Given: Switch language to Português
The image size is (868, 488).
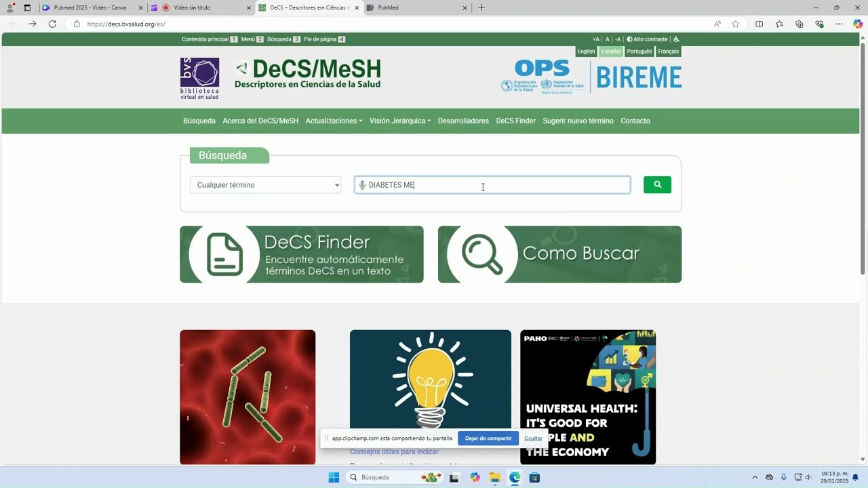Looking at the screenshot, I should (639, 52).
